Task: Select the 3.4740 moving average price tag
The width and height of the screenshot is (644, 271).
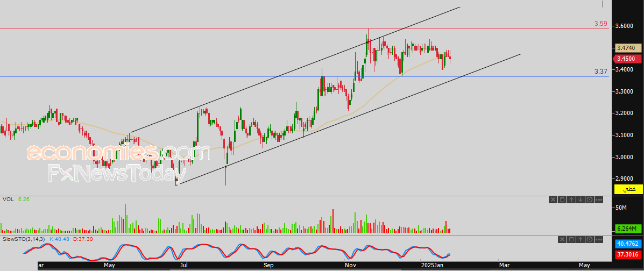Action: pyautogui.click(x=628, y=48)
